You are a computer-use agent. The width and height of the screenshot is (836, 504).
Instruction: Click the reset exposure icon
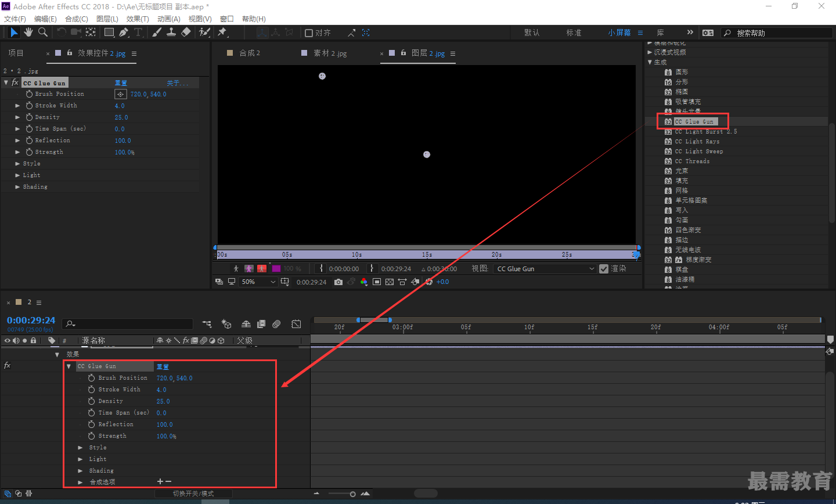429,282
